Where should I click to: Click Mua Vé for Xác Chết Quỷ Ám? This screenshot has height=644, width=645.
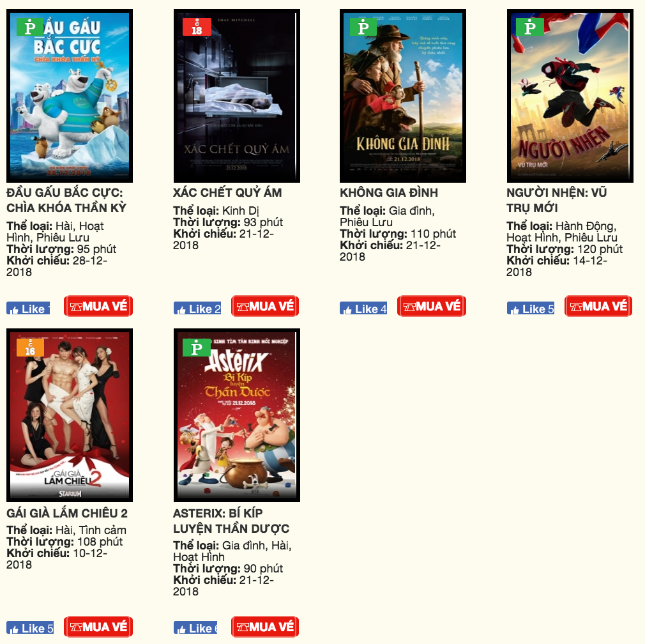click(265, 306)
